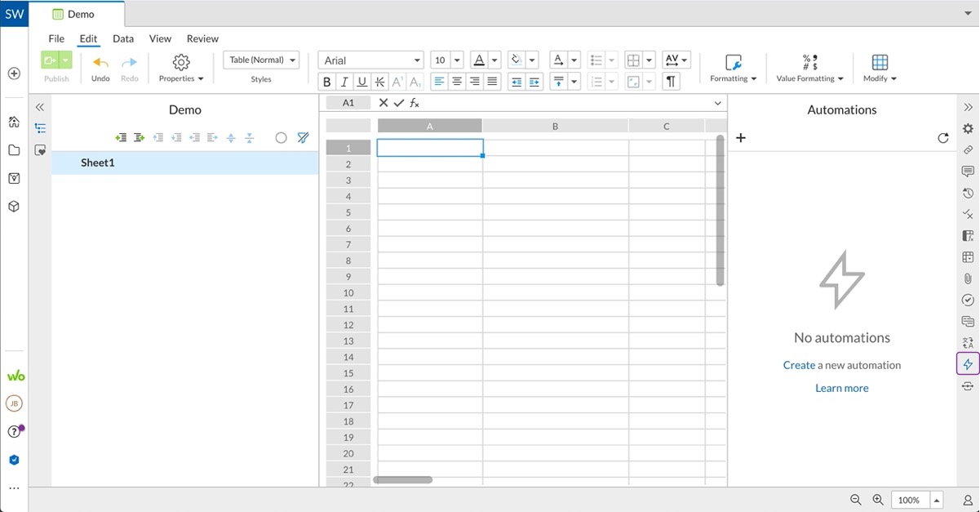Open the comments panel icon in right sidebar

tap(968, 171)
